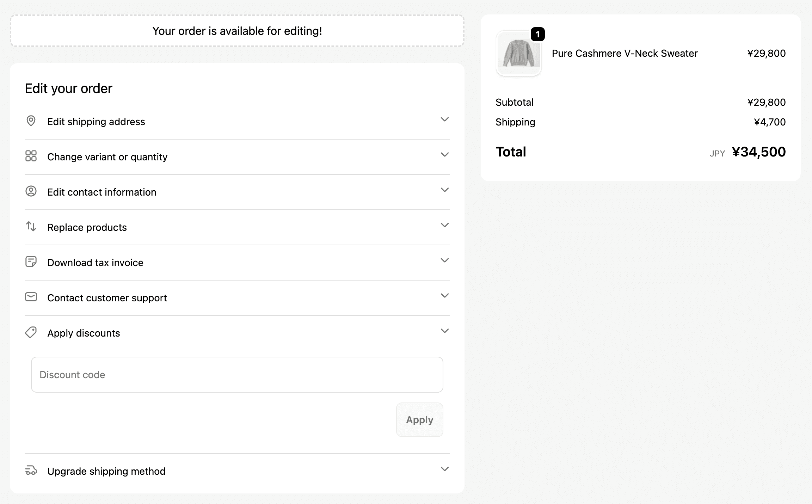
Task: Open the Upgrade shipping method row
Action: coord(237,471)
